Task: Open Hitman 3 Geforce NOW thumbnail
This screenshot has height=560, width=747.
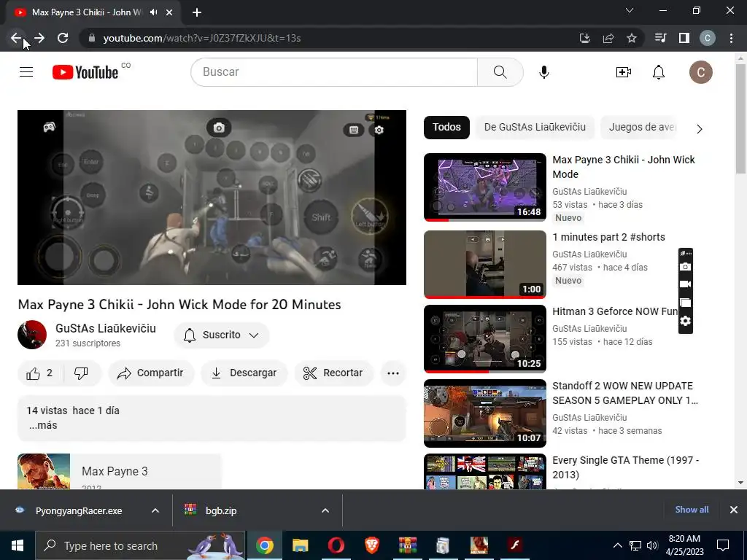Action: coord(485,338)
